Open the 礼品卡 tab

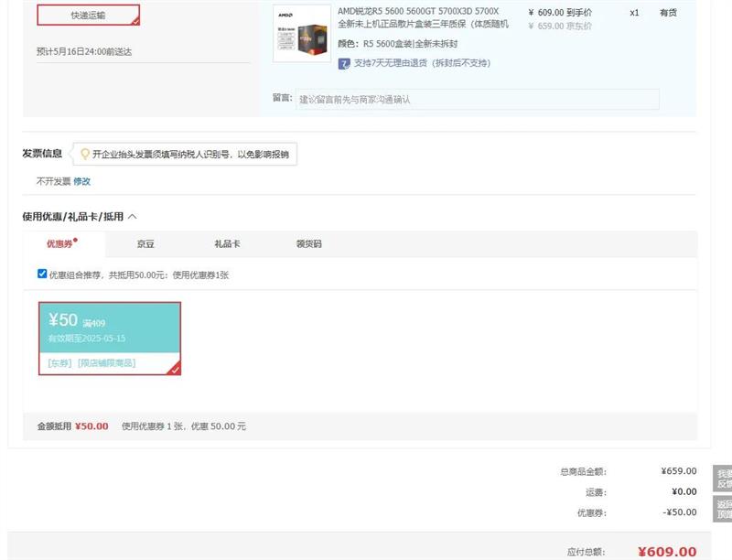pos(227,244)
